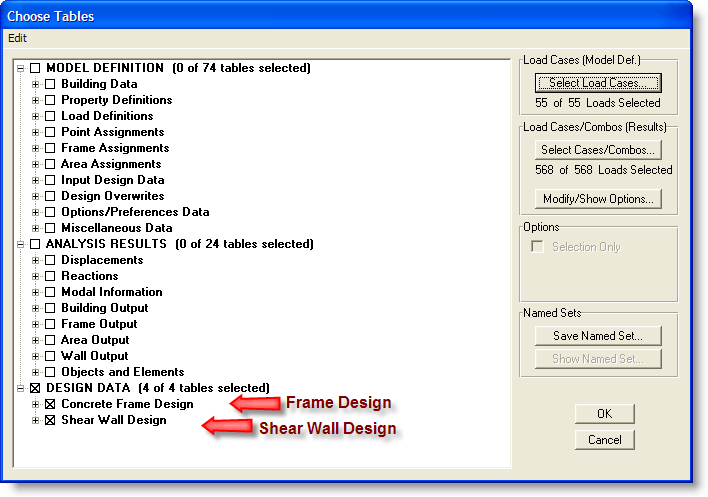Screen dimensions: 708x497
Task: Uncheck the Shear Wall Design checkbox
Action: pyautogui.click(x=50, y=420)
